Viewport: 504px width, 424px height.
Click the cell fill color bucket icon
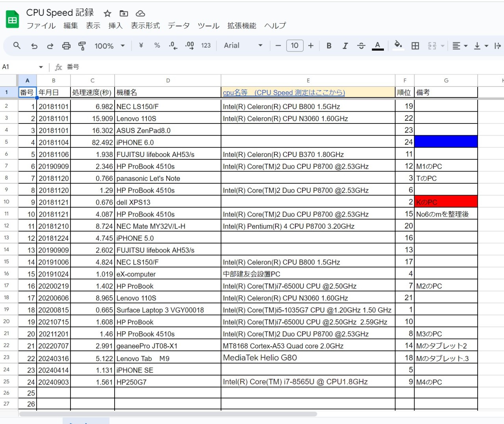398,45
